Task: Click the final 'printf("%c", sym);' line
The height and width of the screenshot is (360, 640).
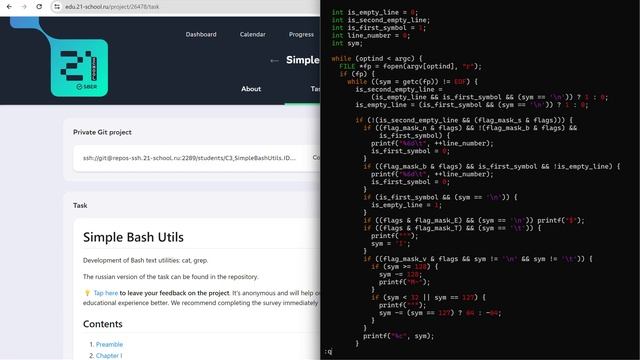Action: (398, 336)
